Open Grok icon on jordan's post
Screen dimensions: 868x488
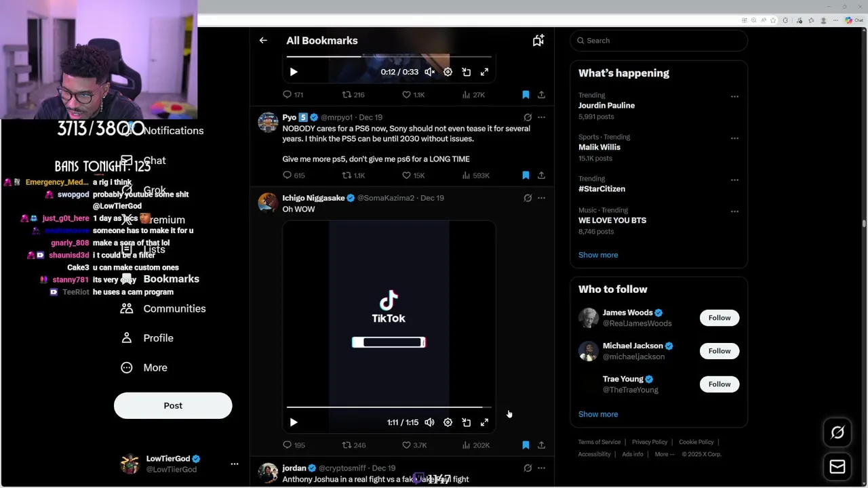pyautogui.click(x=528, y=468)
